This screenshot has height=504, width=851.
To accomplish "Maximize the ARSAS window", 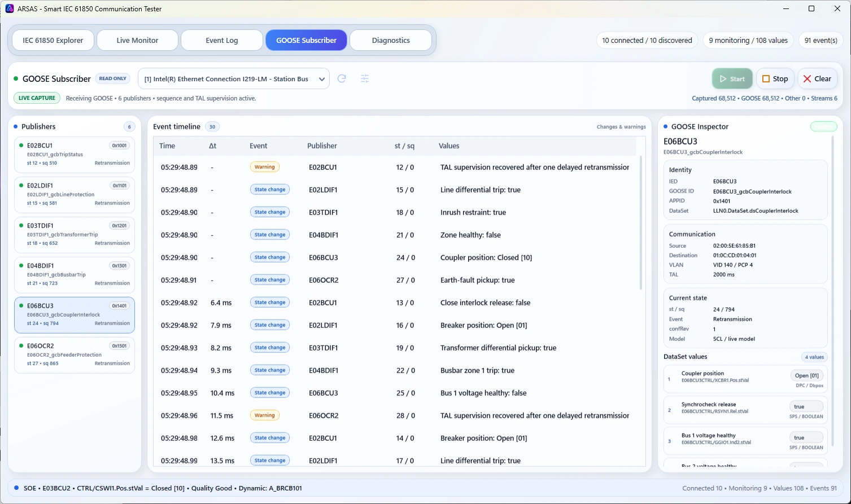I will [811, 8].
